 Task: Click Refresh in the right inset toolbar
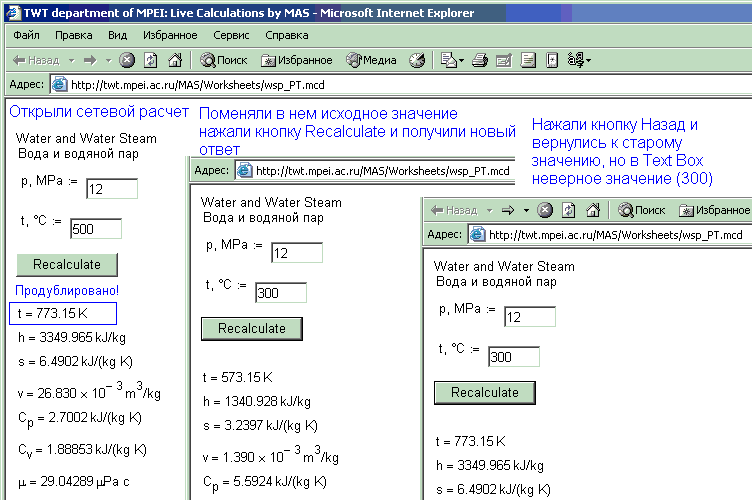point(568,210)
